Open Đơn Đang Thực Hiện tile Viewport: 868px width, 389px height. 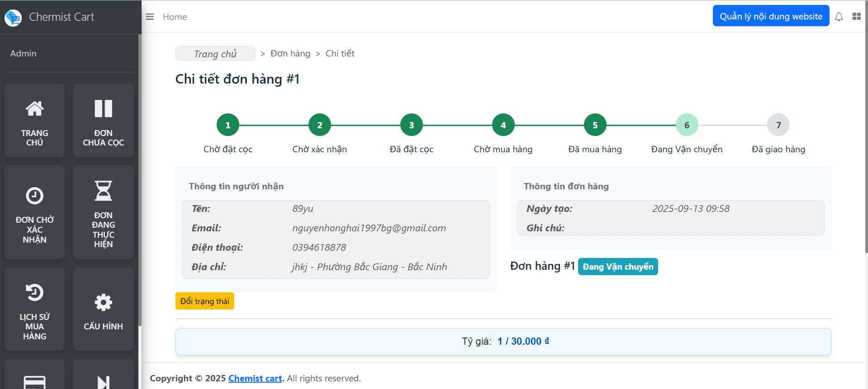coord(103,212)
